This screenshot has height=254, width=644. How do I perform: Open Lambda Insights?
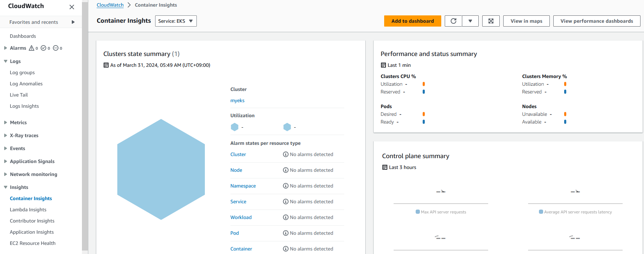[28, 210]
